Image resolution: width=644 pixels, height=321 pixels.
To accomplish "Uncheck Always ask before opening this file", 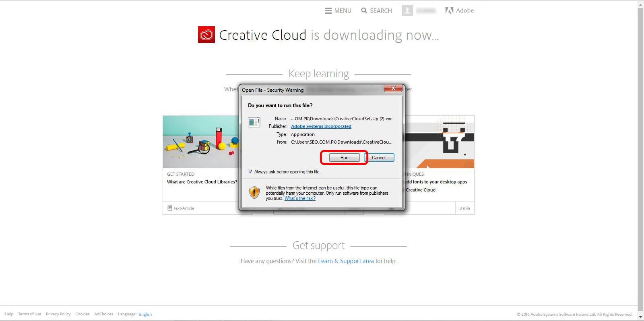I will pyautogui.click(x=251, y=172).
